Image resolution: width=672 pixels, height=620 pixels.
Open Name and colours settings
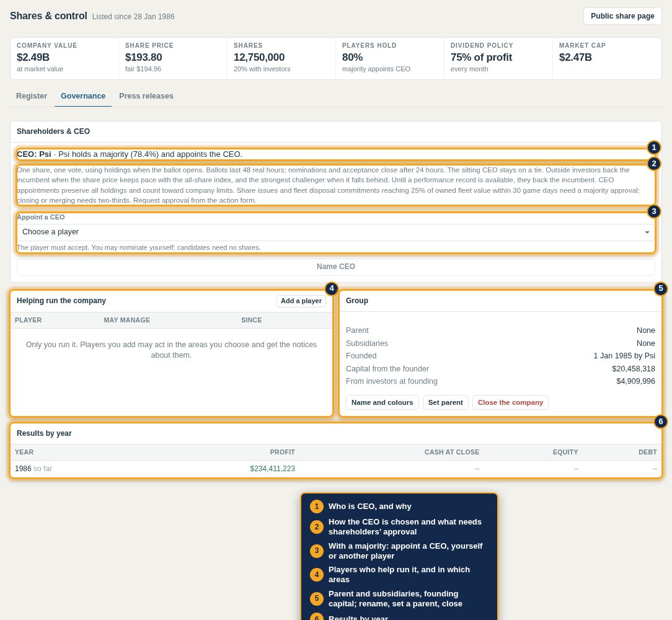(382, 402)
